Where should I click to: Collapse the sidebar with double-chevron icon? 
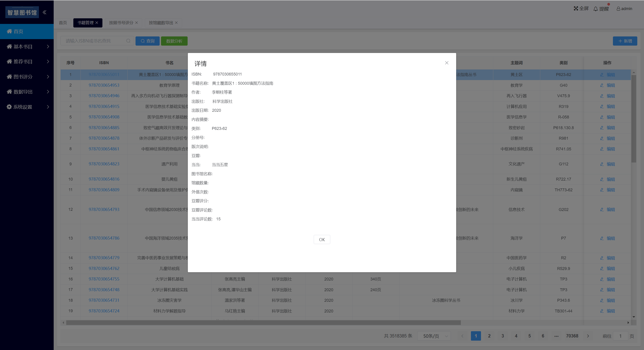tap(44, 12)
